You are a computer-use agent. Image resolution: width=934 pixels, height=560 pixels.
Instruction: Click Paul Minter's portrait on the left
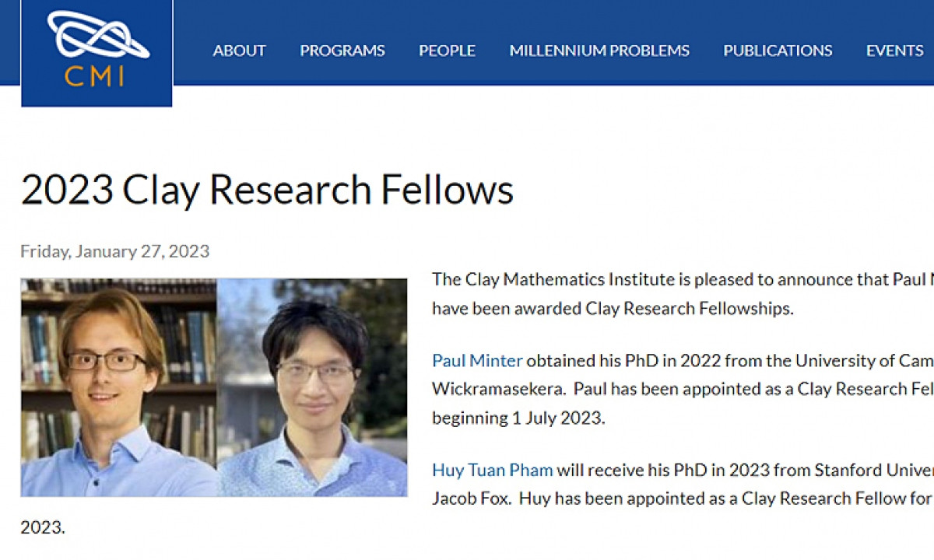117,389
